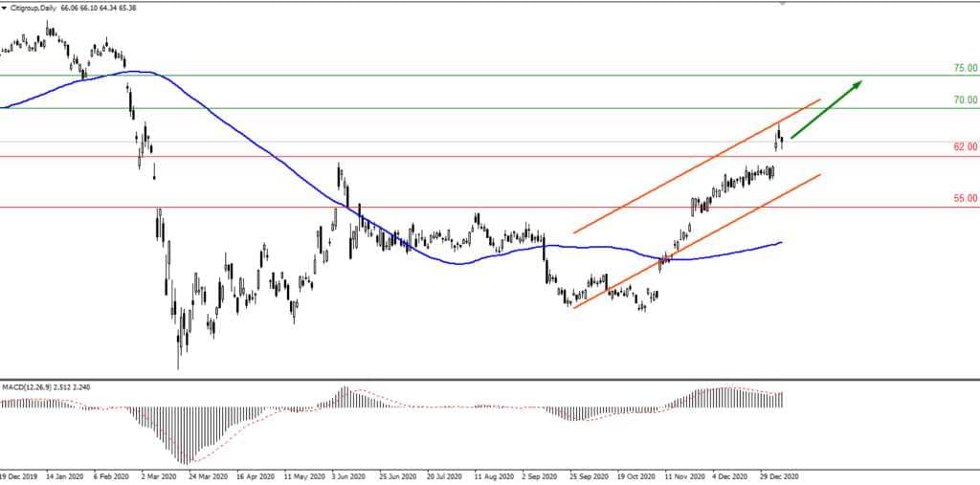The width and height of the screenshot is (980, 485).
Task: Click the red 55.00 level label
Action: tap(965, 199)
